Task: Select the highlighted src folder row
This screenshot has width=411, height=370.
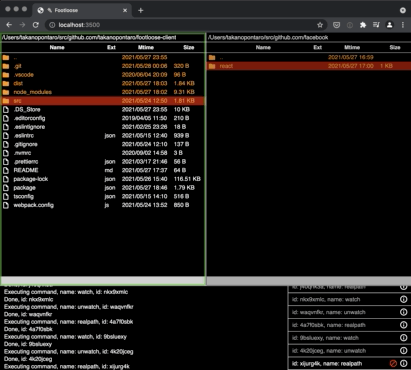Action: [103, 101]
